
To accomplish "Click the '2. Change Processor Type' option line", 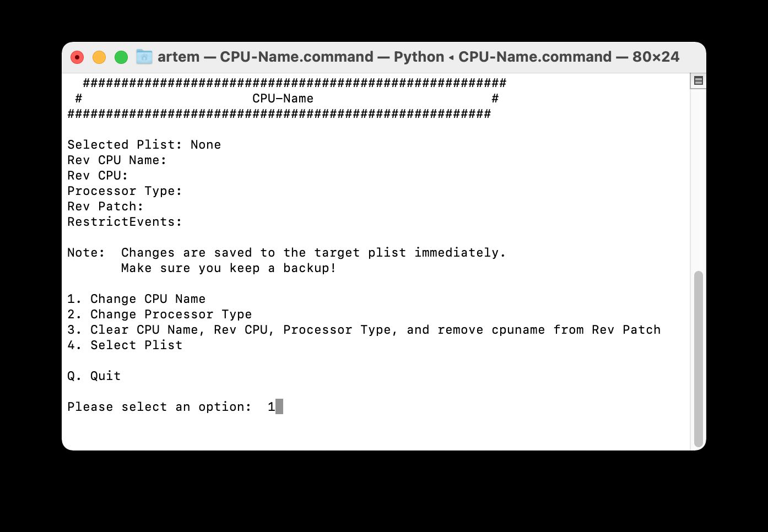I will point(159,314).
